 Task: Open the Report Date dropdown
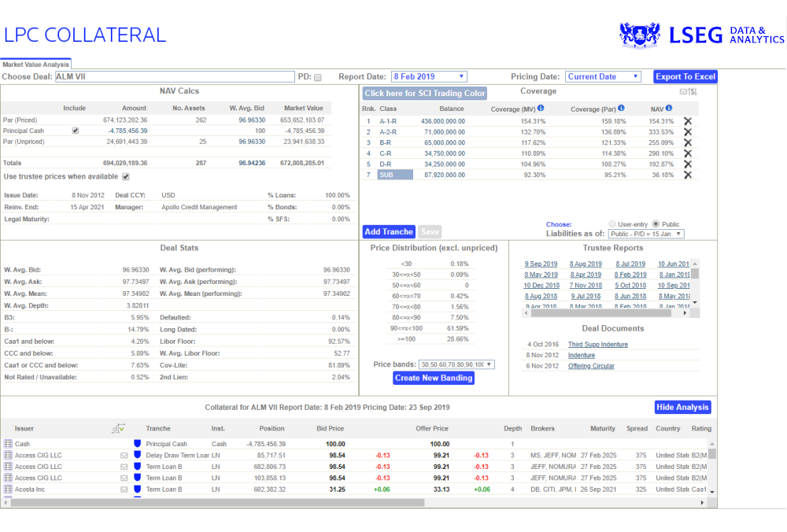[x=429, y=76]
